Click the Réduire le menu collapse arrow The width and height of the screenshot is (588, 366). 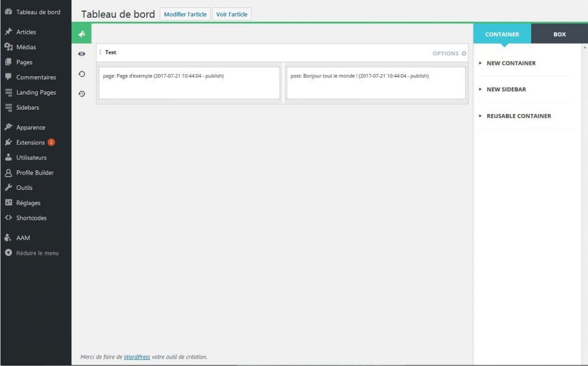click(x=8, y=252)
